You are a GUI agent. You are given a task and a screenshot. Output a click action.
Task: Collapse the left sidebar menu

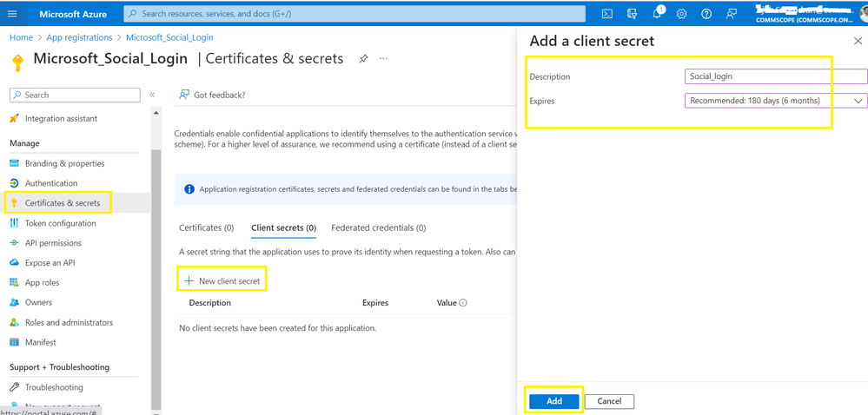(x=152, y=95)
